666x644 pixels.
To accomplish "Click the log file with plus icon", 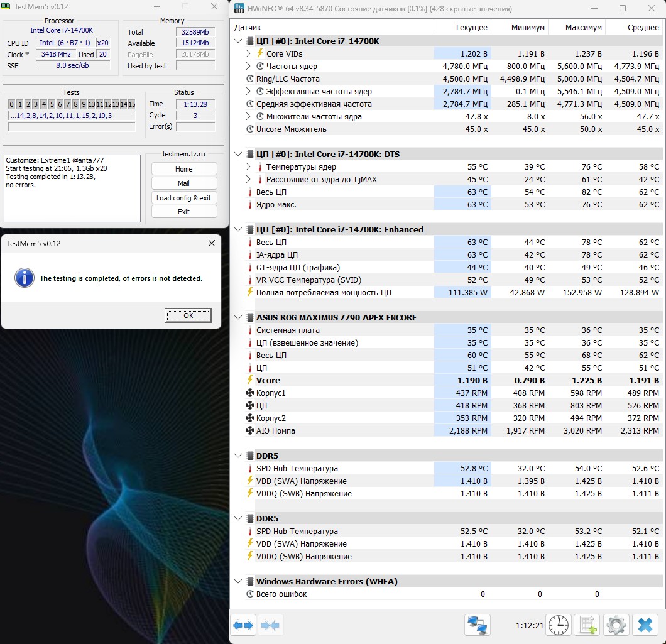I will (587, 625).
